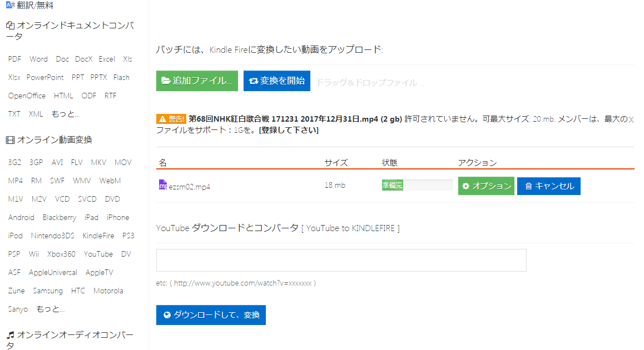Click the 準備完 progress bar

point(417,185)
